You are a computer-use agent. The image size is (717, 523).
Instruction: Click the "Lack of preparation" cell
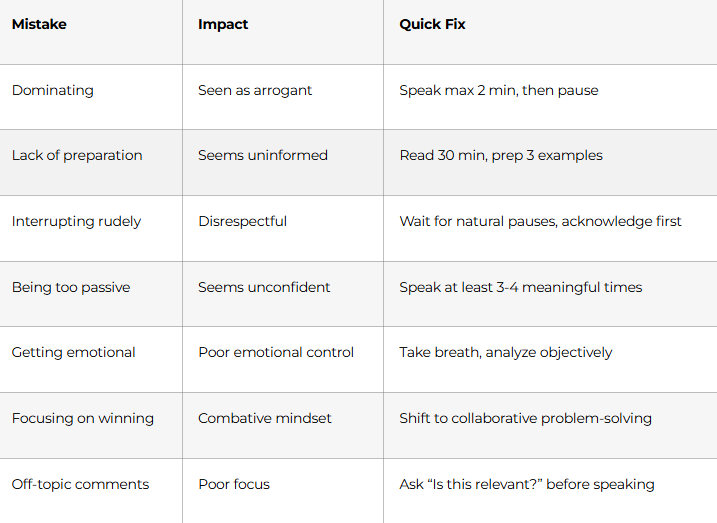point(77,155)
